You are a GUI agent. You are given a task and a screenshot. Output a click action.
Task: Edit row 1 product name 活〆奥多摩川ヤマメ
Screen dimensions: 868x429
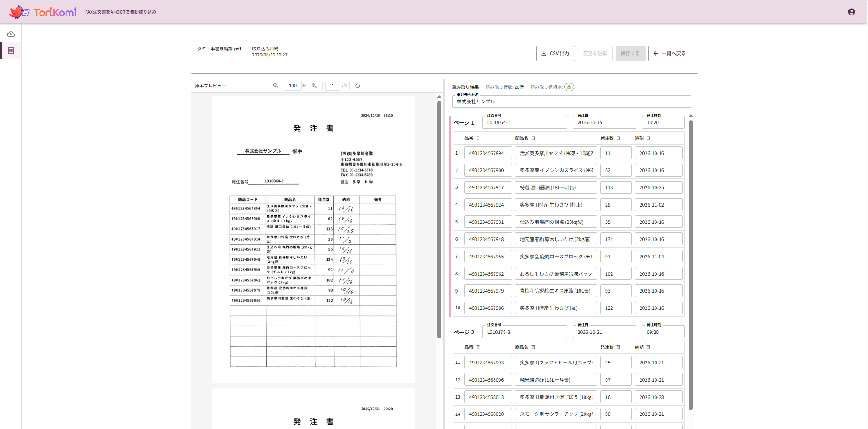coord(556,153)
